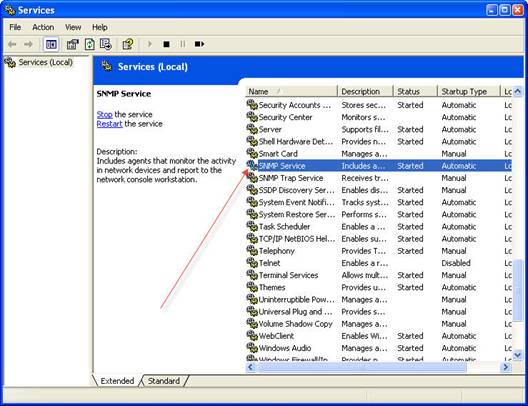Click the vertical scrollbar down arrow
Viewport: 528px width, 406px height.
pos(518,355)
